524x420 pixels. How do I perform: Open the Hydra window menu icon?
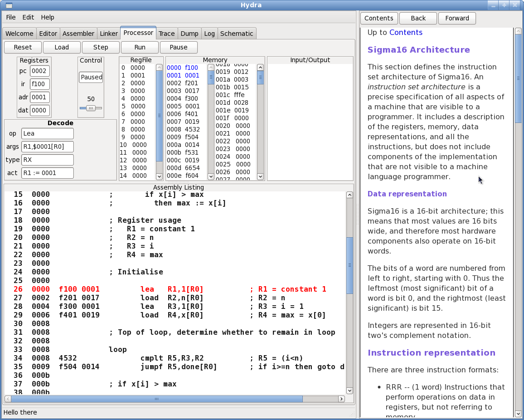click(9, 5)
